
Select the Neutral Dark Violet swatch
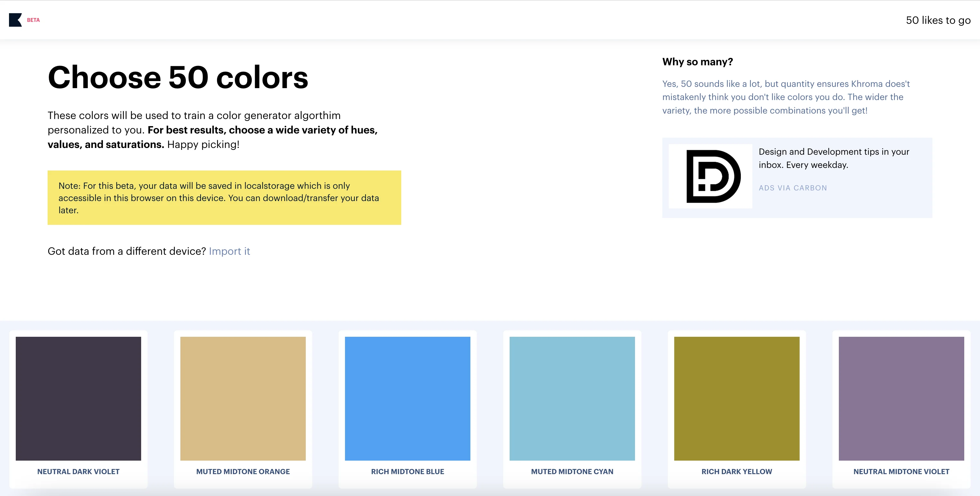[78, 398]
